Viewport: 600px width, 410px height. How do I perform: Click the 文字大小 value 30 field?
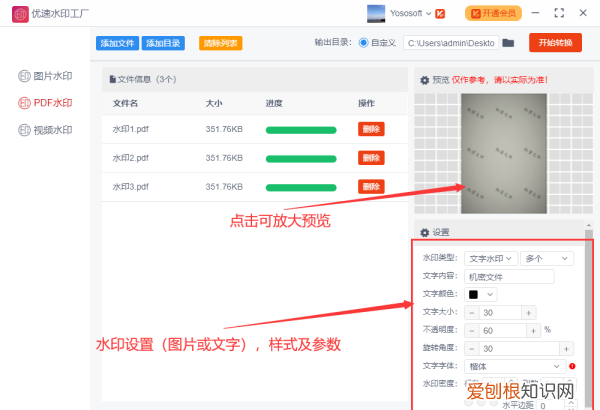pyautogui.click(x=500, y=313)
